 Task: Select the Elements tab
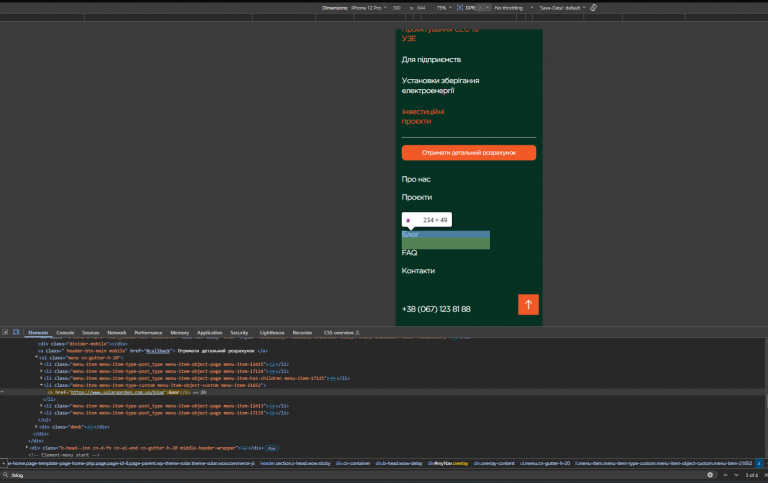point(38,333)
